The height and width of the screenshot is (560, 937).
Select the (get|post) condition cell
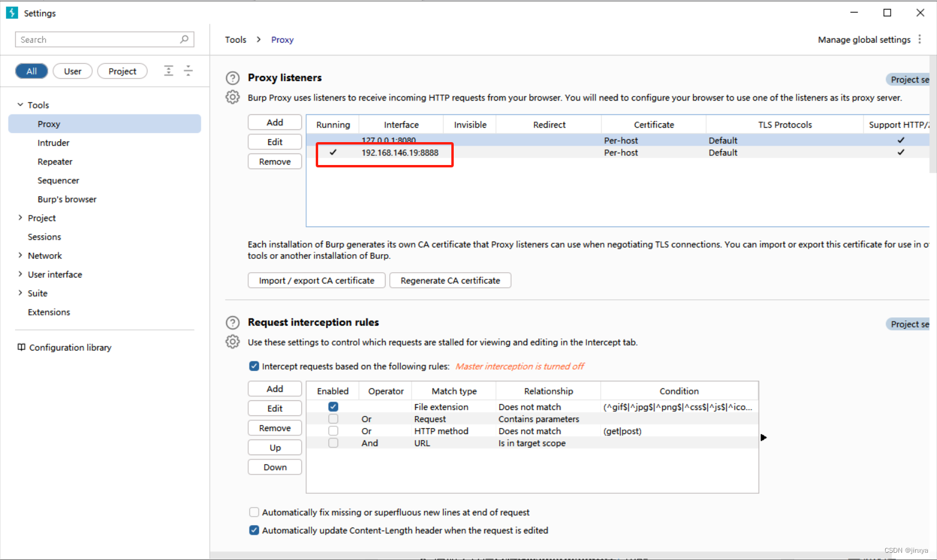(x=679, y=431)
